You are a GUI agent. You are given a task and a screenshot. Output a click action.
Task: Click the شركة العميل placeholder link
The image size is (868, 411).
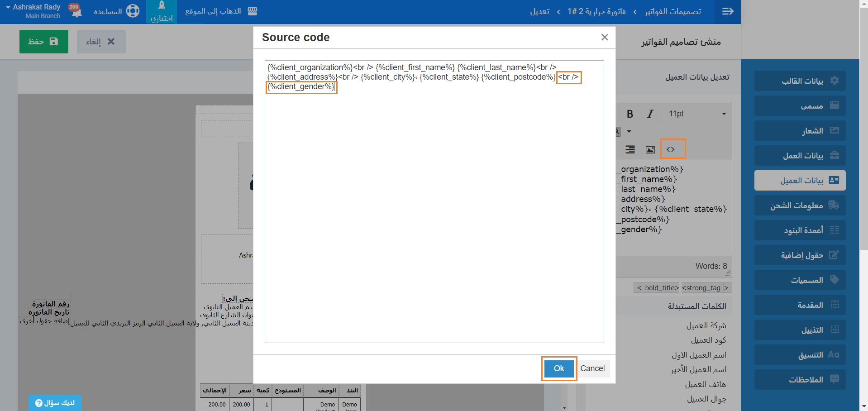coord(706,325)
